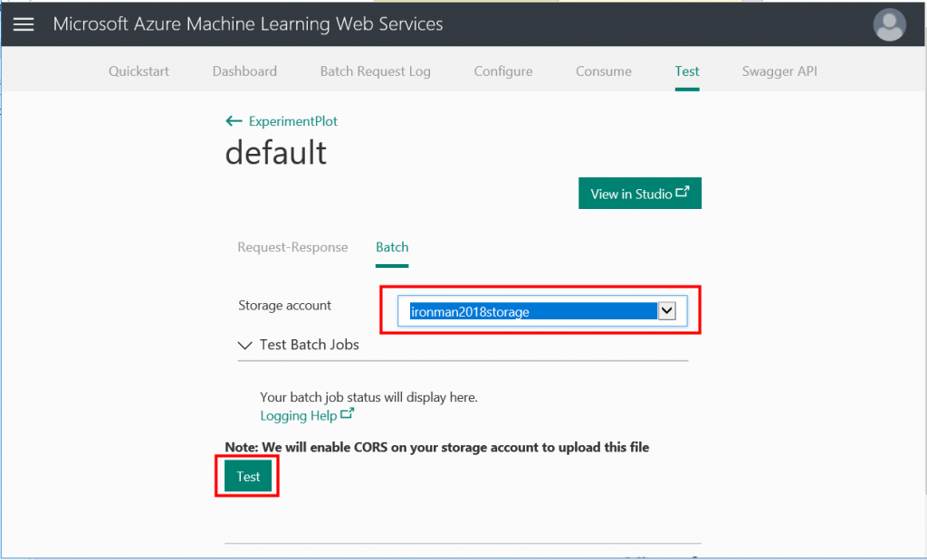This screenshot has height=560, width=927.
Task: Return to ExperimentPlot link
Action: [x=293, y=121]
